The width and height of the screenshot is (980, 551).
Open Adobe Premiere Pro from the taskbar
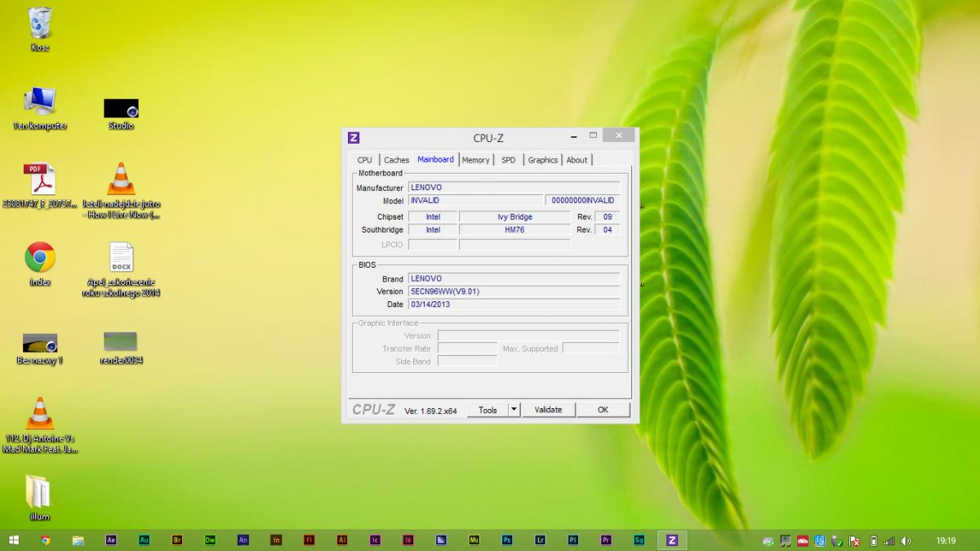pyautogui.click(x=606, y=540)
